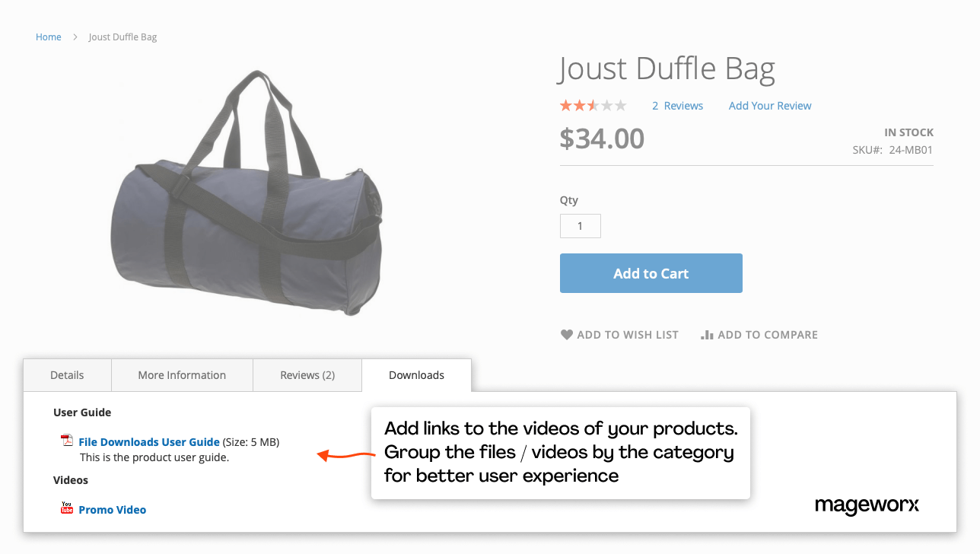
Task: Click the third star of the rating display
Action: tap(593, 105)
